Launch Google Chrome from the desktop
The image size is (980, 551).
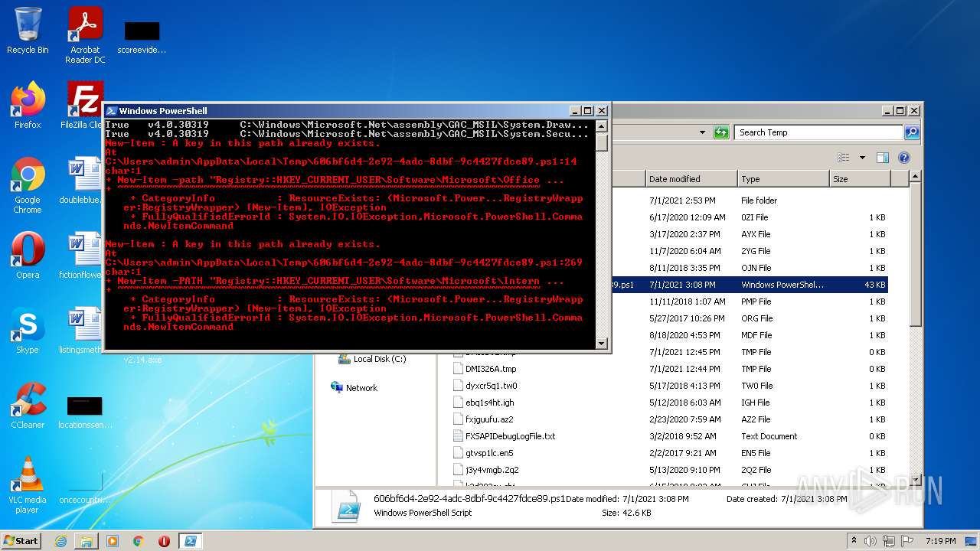[x=28, y=185]
